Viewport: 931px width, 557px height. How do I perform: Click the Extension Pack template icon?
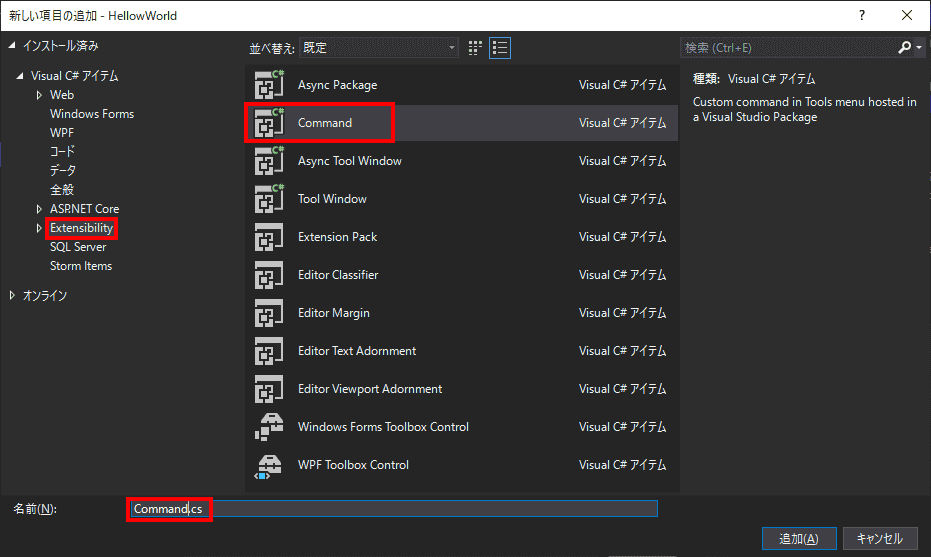coord(269,237)
